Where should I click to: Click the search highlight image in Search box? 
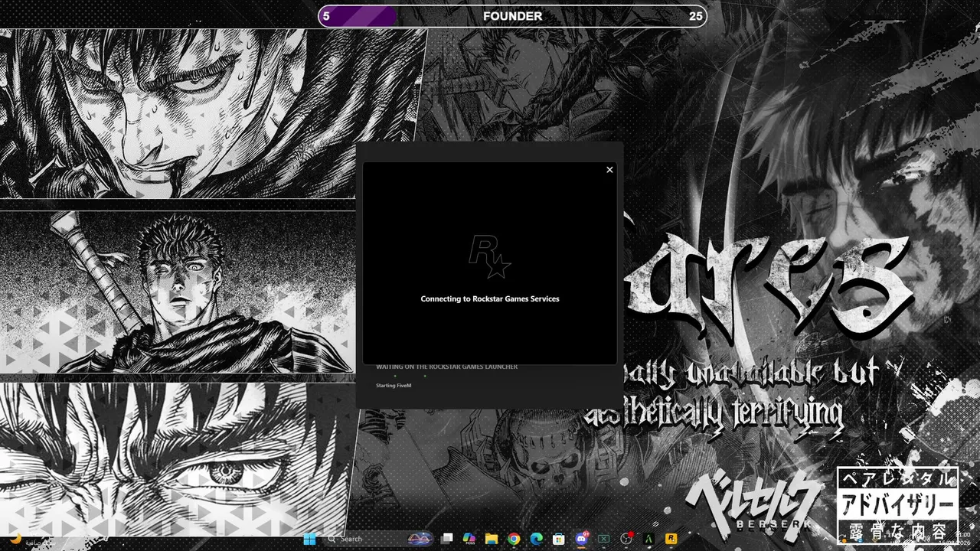click(420, 539)
